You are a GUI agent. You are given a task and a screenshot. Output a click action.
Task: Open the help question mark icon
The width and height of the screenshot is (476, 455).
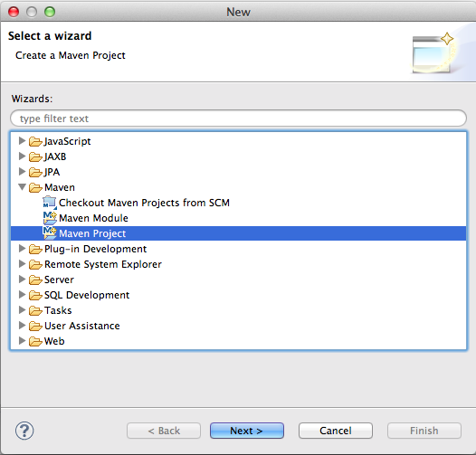click(24, 431)
